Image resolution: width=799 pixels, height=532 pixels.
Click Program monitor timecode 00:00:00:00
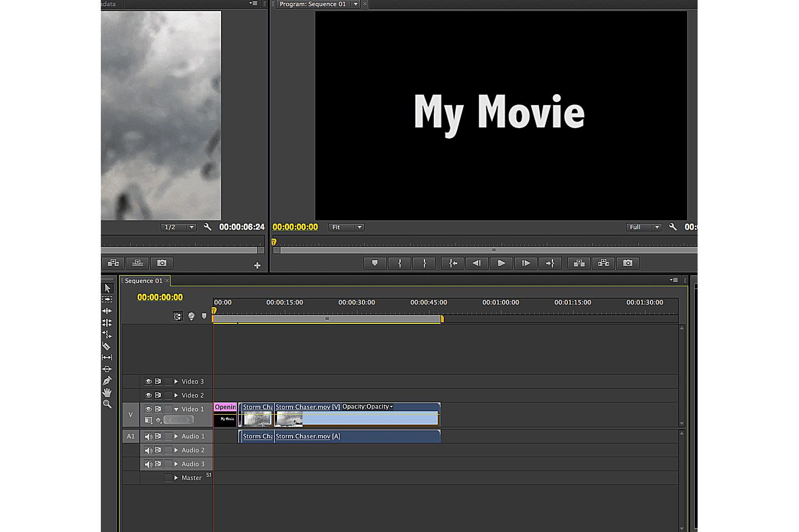click(x=295, y=227)
